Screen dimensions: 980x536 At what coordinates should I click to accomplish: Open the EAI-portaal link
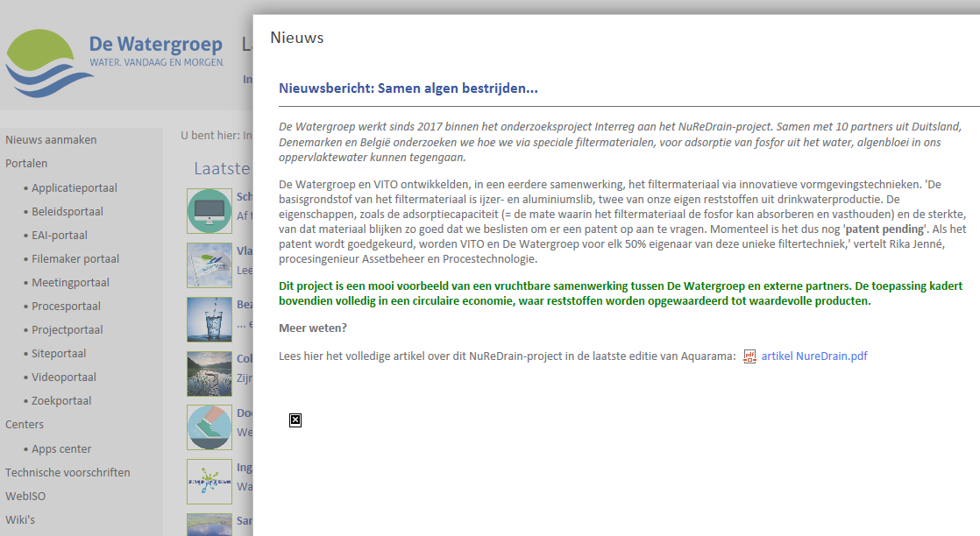(x=60, y=236)
